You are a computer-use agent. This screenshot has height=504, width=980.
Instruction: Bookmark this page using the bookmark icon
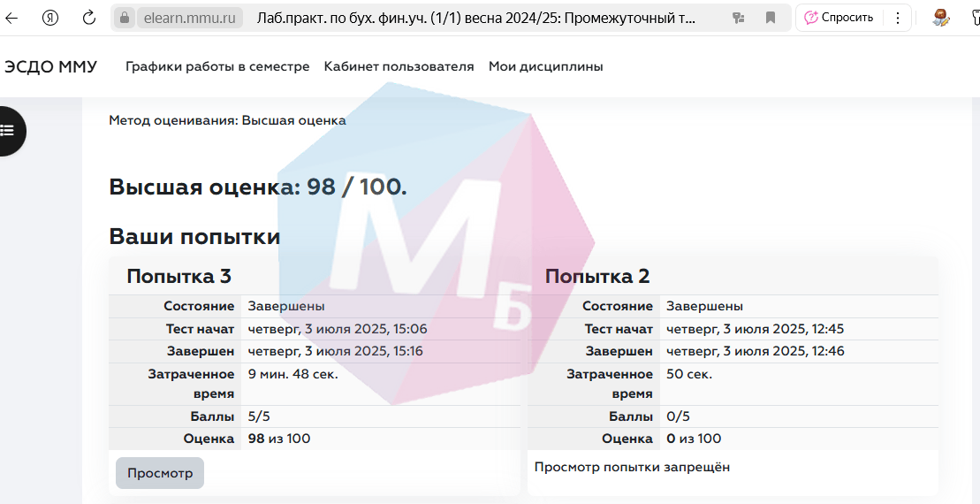pos(771,18)
